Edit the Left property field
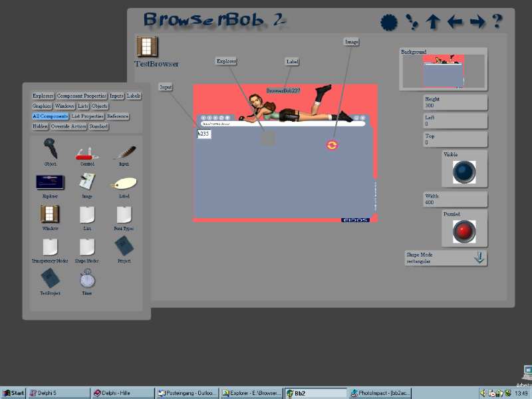Viewport: 532px width, 399px height. point(456,121)
